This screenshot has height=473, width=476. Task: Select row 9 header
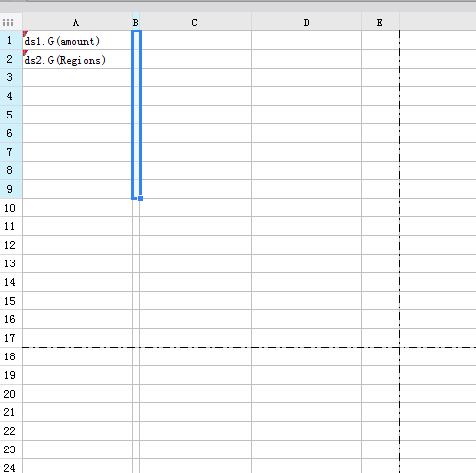tap(11, 189)
